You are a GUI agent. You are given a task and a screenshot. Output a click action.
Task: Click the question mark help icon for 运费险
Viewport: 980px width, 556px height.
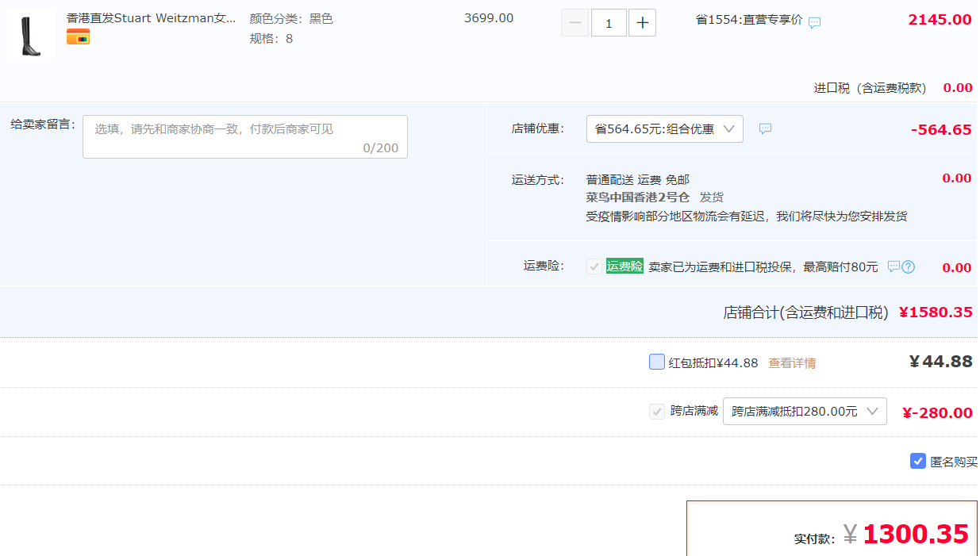(x=909, y=266)
